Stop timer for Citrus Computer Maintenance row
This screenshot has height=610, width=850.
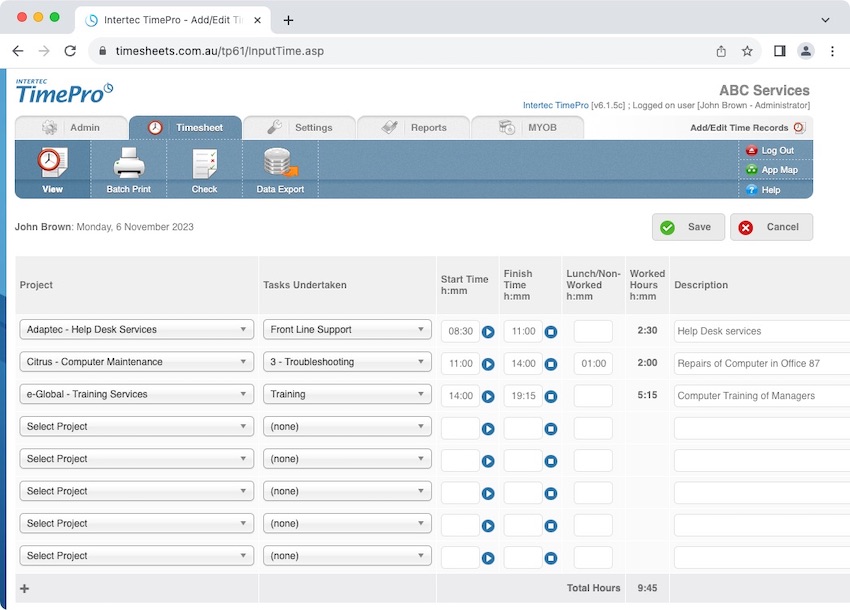[x=551, y=364]
